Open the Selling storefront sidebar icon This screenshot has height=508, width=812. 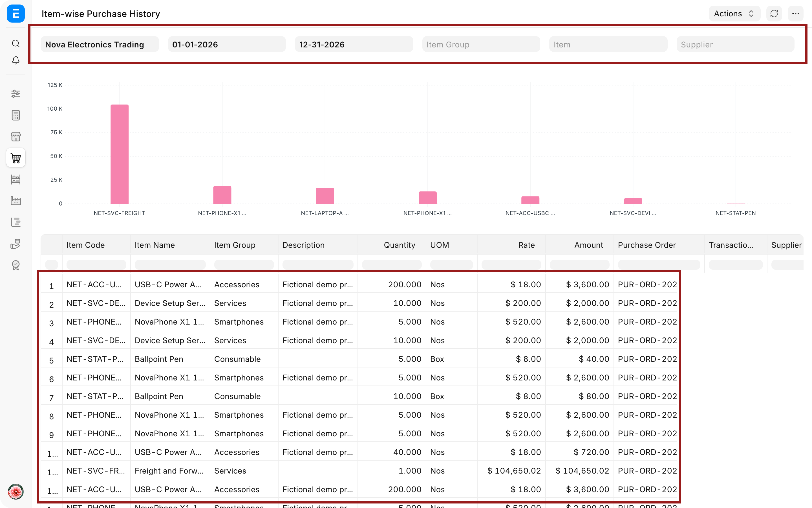16,136
